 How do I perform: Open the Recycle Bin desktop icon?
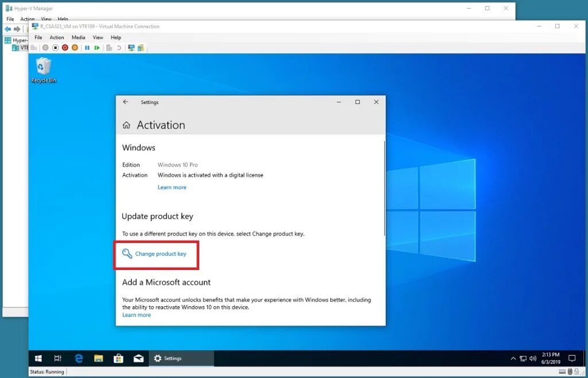click(x=44, y=70)
